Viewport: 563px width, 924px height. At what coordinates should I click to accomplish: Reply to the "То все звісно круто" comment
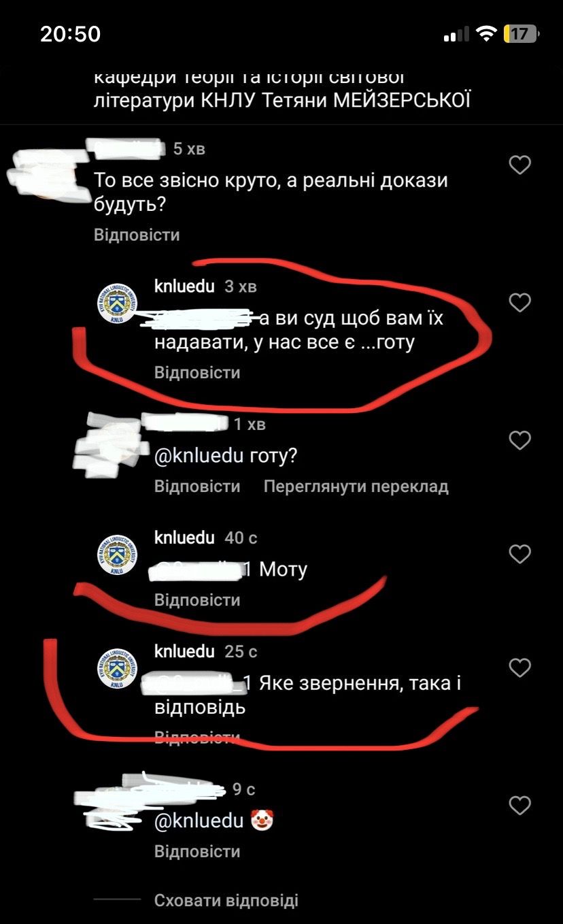[137, 235]
